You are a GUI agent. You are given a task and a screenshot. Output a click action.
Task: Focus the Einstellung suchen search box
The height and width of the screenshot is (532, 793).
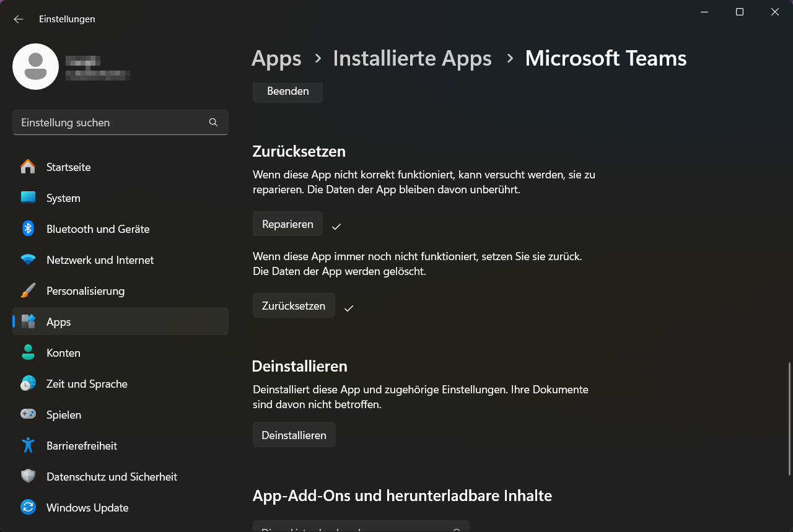coord(120,123)
